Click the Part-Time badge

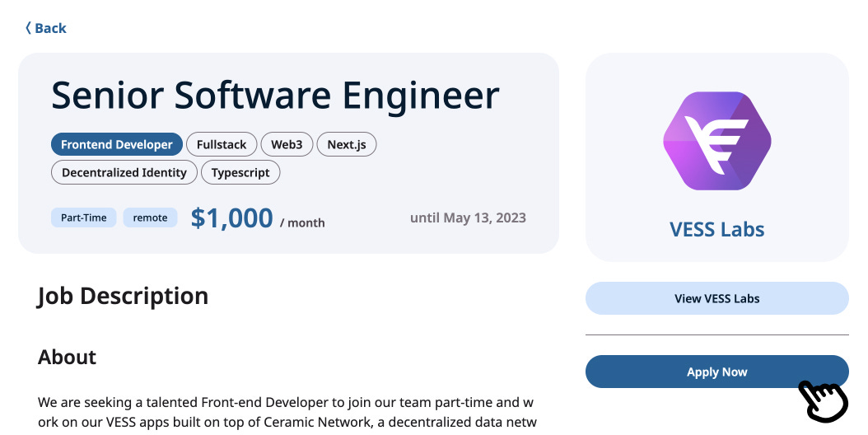coord(84,217)
